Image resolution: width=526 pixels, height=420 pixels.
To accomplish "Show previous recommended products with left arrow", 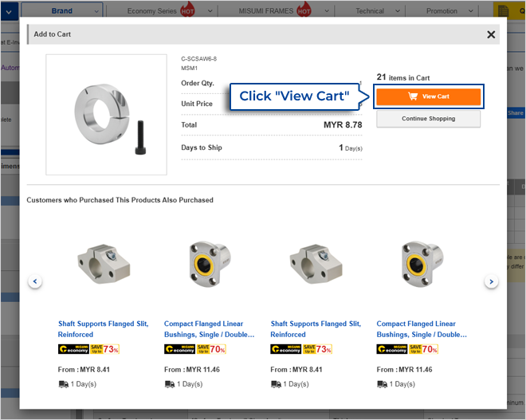I will (x=35, y=281).
